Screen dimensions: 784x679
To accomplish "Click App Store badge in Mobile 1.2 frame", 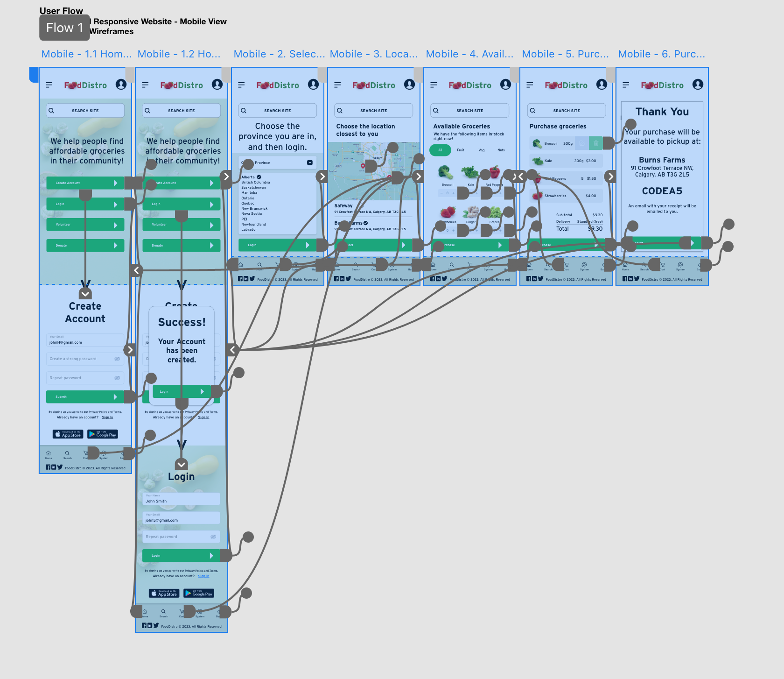I will tap(164, 593).
